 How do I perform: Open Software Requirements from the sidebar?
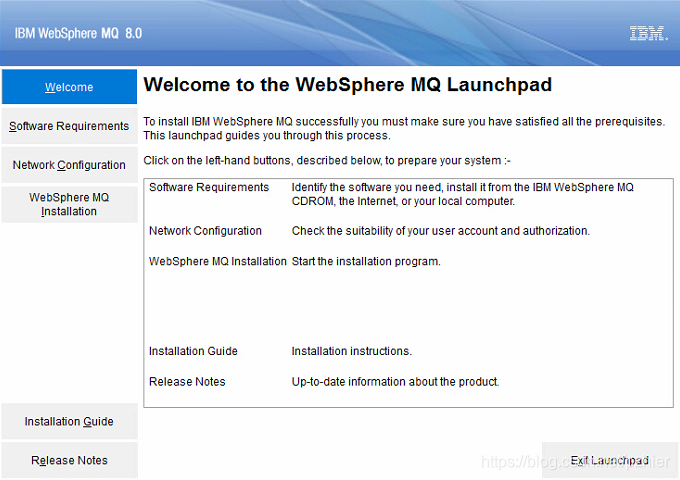pos(69,126)
